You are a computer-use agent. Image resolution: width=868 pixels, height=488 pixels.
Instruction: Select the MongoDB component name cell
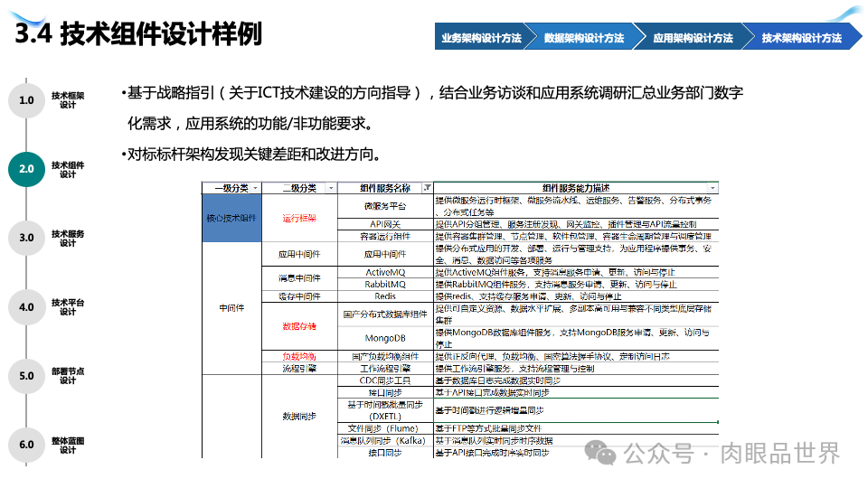click(x=385, y=338)
